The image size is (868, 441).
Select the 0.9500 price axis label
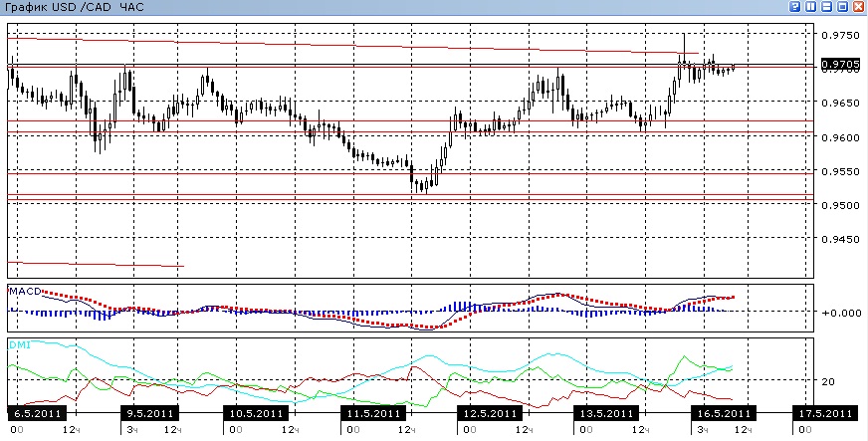click(x=841, y=205)
